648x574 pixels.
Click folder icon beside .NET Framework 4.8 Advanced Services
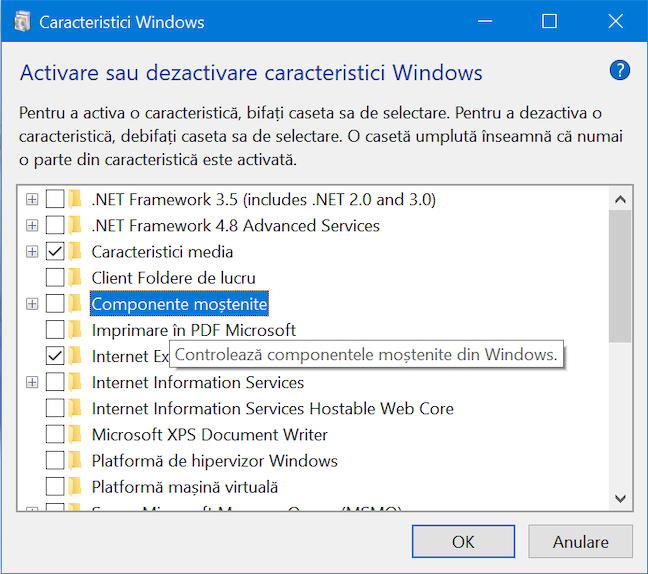pyautogui.click(x=75, y=226)
